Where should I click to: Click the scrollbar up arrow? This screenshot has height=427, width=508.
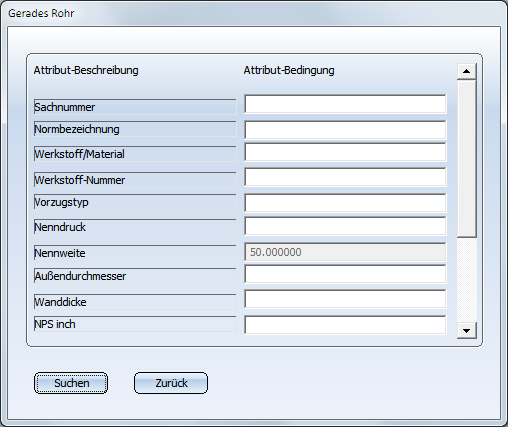(466, 71)
